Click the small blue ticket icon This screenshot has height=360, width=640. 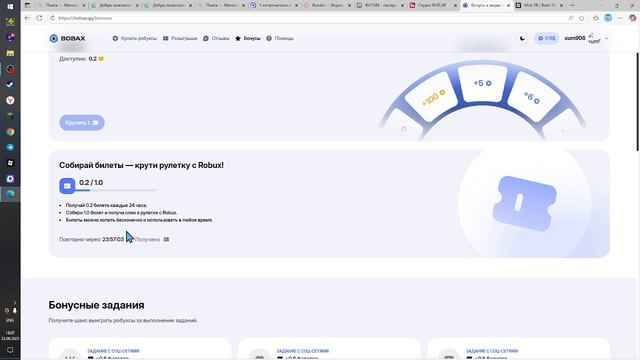pyautogui.click(x=67, y=186)
